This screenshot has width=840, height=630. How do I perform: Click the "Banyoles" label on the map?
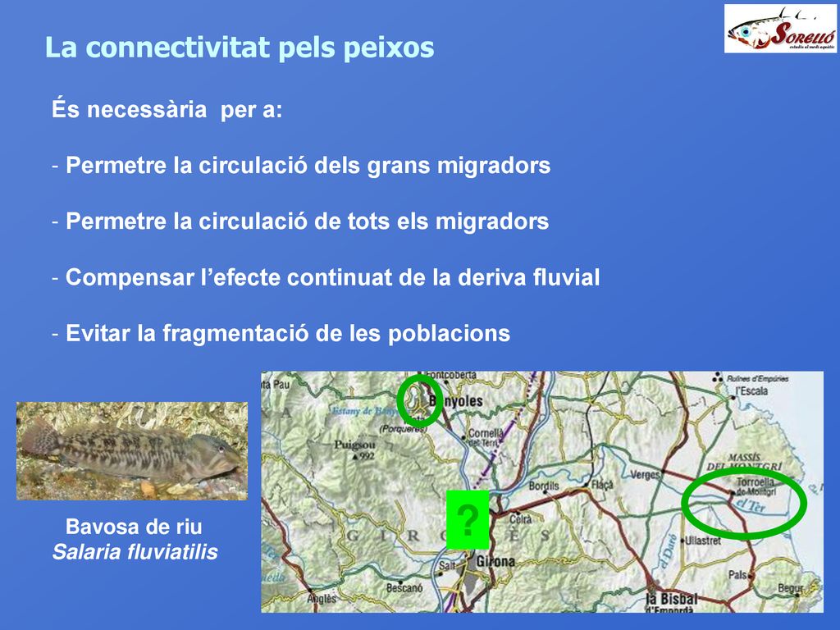(456, 400)
